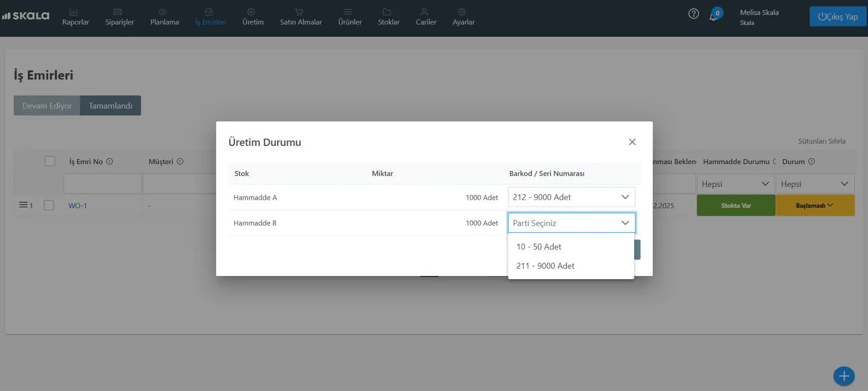Expand the Başlamadı status dropdown
The height and width of the screenshot is (391, 868).
click(x=815, y=206)
